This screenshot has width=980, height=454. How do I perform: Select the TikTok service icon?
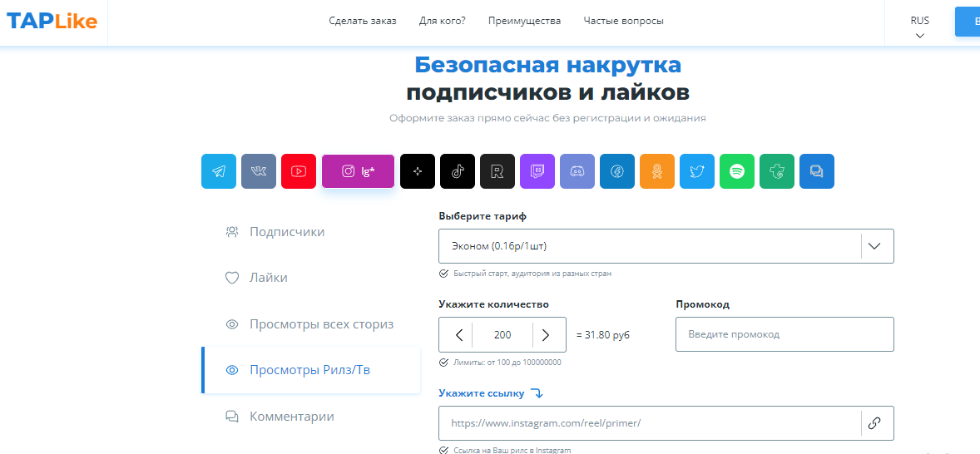point(458,171)
